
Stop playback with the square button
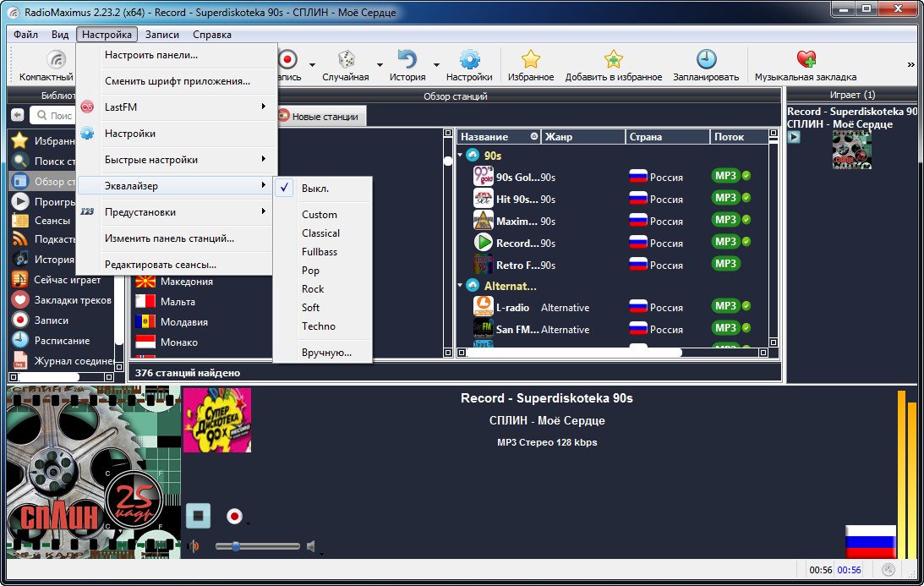[x=198, y=516]
